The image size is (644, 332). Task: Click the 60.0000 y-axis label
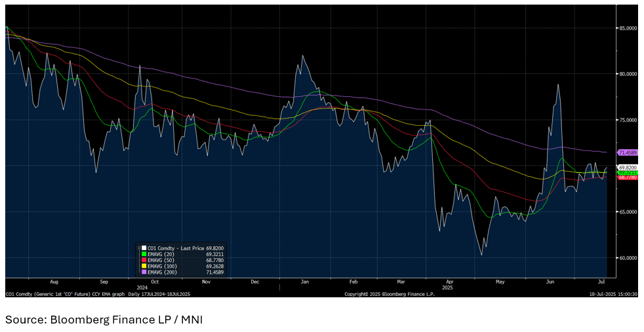pos(628,258)
